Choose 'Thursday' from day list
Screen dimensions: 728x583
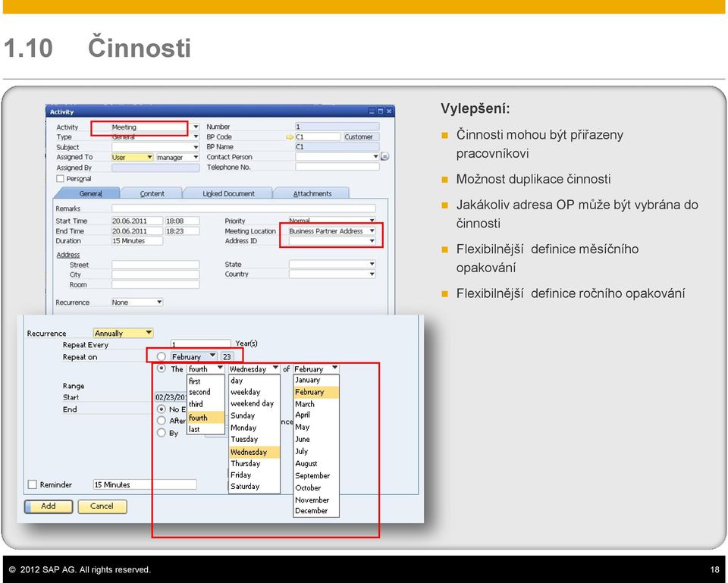254,463
